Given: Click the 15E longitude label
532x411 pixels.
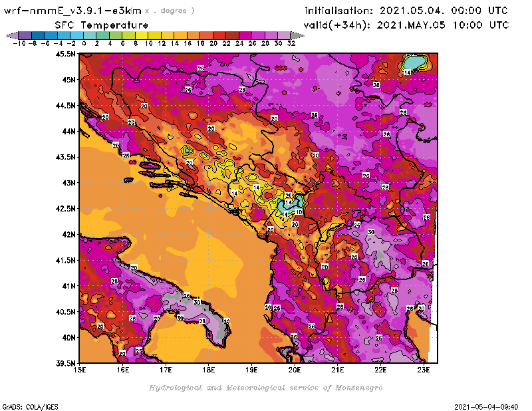Looking at the screenshot, I should pos(80,370).
